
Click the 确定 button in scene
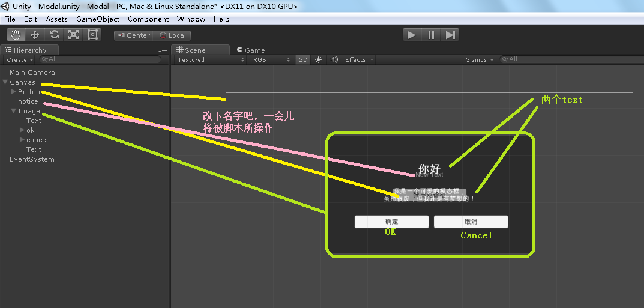[x=391, y=222]
